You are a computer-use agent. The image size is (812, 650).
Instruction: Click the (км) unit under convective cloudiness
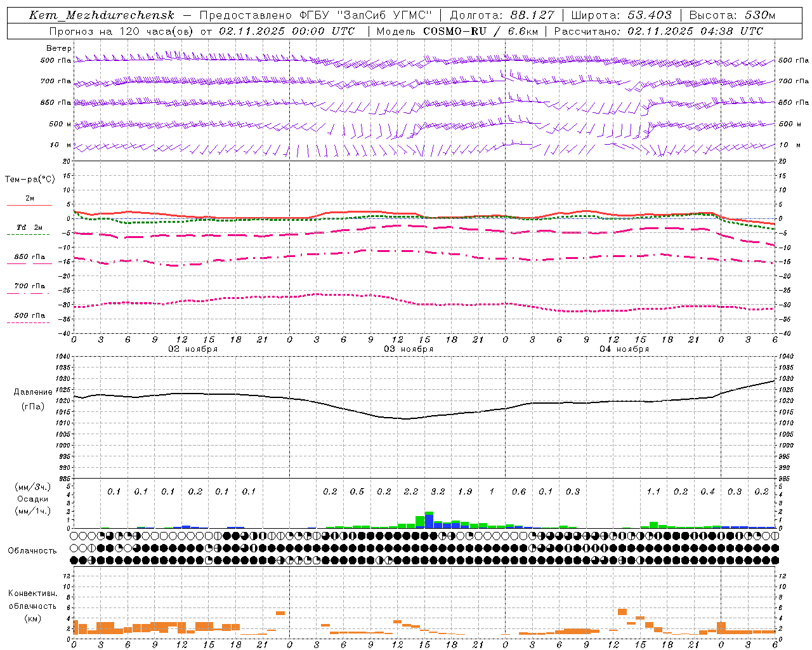[32, 618]
